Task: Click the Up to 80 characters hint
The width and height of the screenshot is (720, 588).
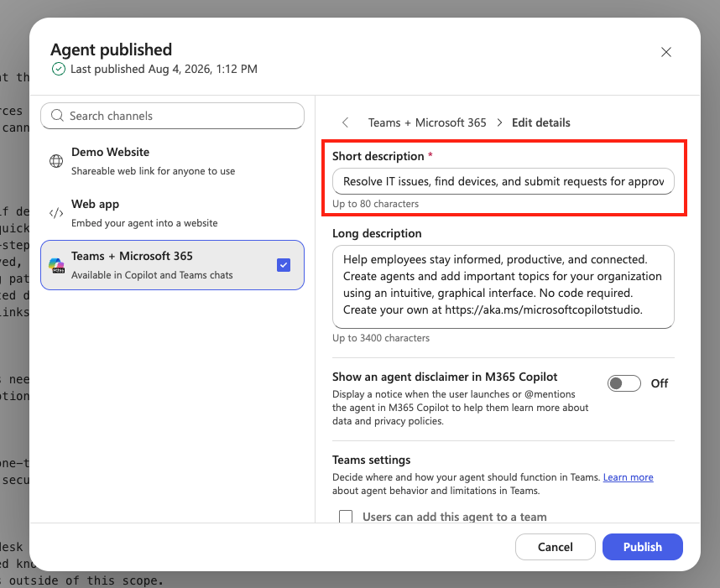Action: (x=376, y=204)
